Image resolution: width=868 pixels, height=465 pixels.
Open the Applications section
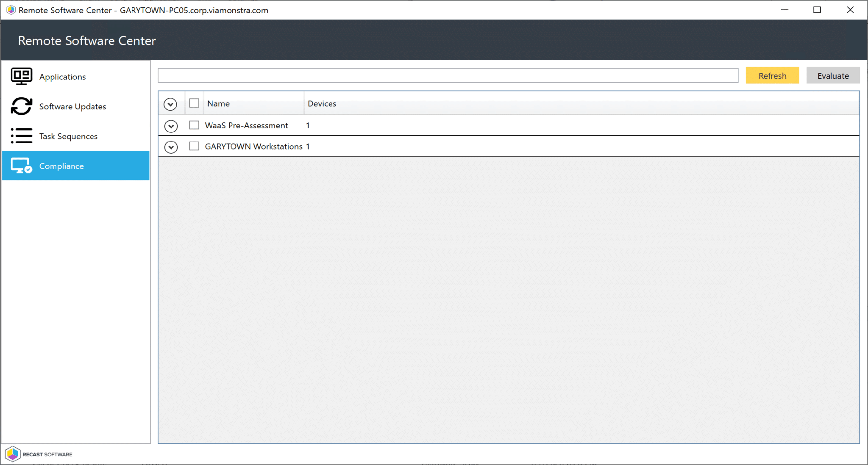(76, 77)
